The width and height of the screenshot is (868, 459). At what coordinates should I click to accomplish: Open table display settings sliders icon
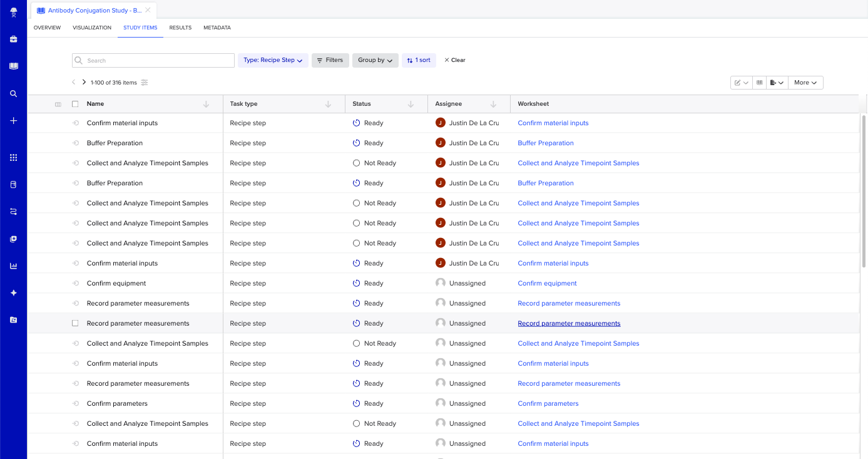145,83
